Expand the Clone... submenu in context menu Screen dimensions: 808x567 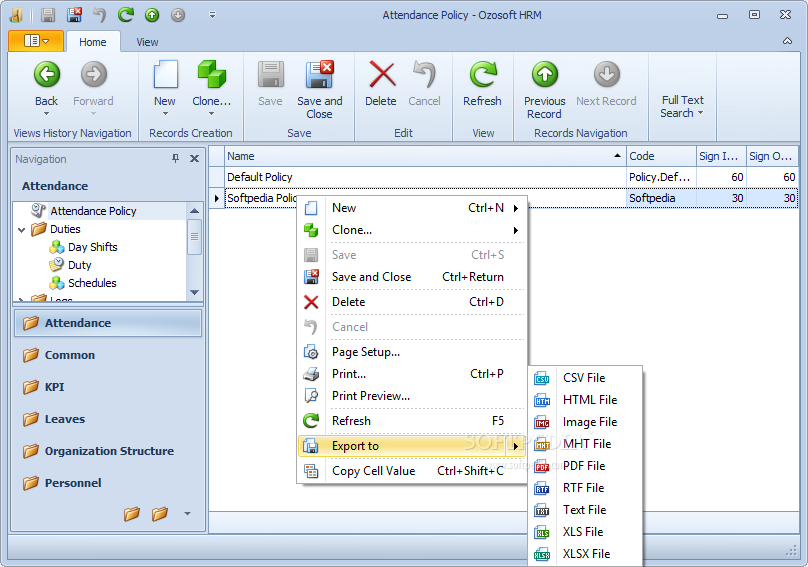412,230
